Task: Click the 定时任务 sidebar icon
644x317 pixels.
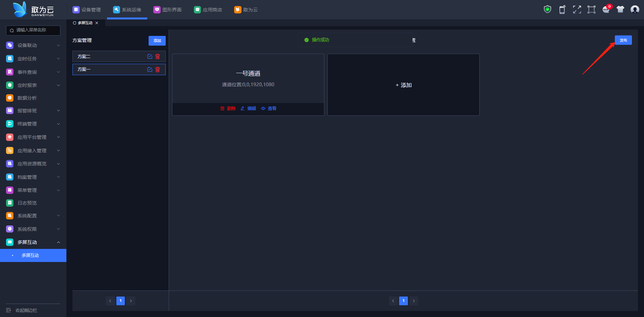Action: click(x=10, y=59)
